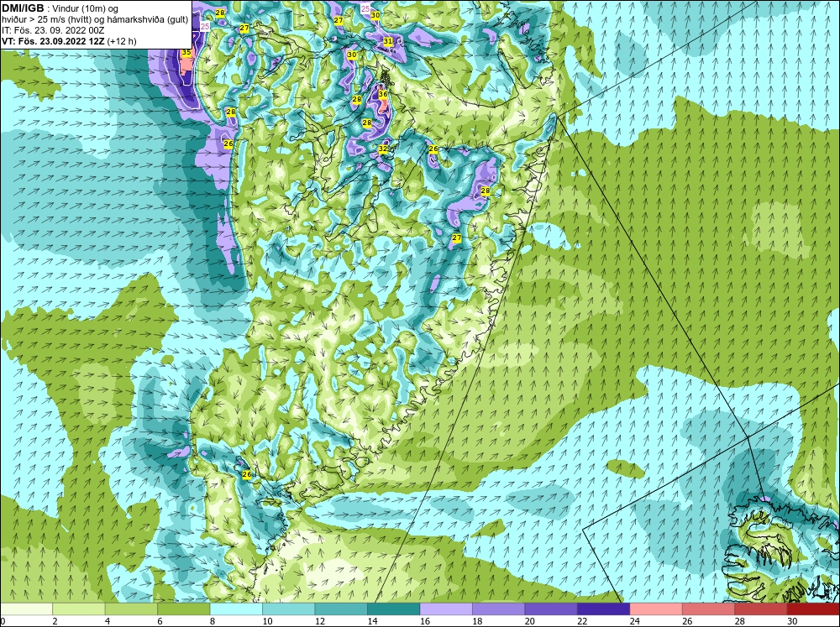
Task: Click the legend scale number '6'
Action: click(160, 621)
